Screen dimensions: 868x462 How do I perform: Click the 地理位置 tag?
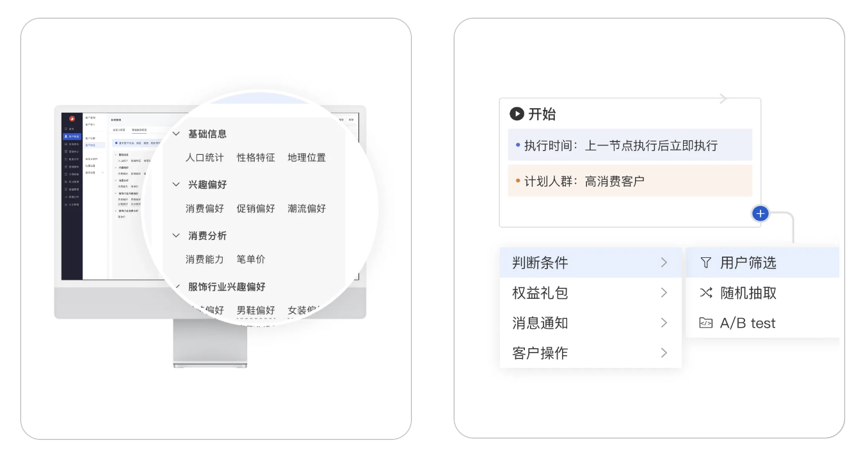[x=307, y=157]
